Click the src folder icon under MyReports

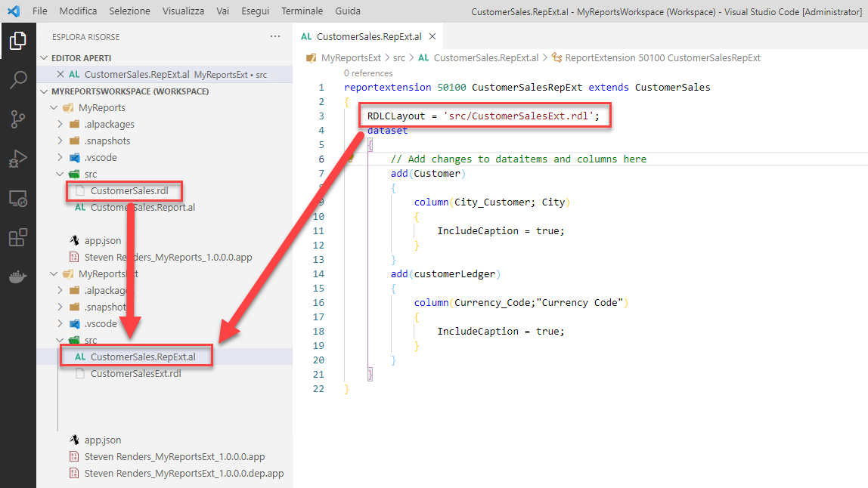pos(74,174)
